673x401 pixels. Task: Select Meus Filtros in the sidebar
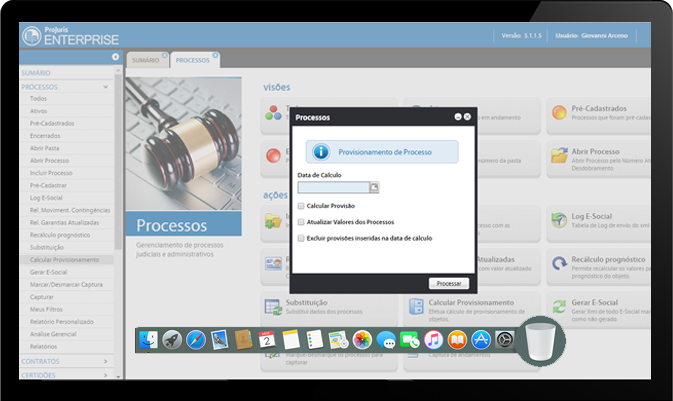(x=46, y=310)
